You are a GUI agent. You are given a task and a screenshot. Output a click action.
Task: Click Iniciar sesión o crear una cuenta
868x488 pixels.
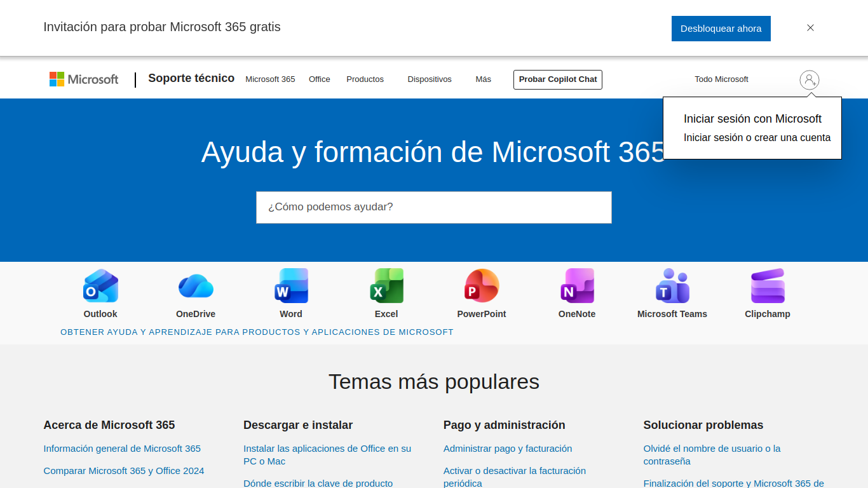click(x=757, y=137)
